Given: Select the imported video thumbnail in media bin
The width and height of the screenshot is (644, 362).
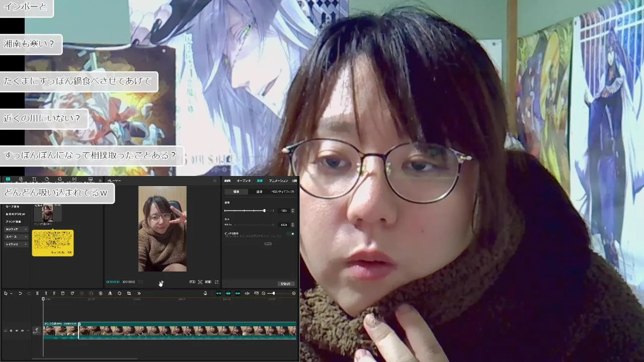Looking at the screenshot, I should pyautogui.click(x=48, y=213).
